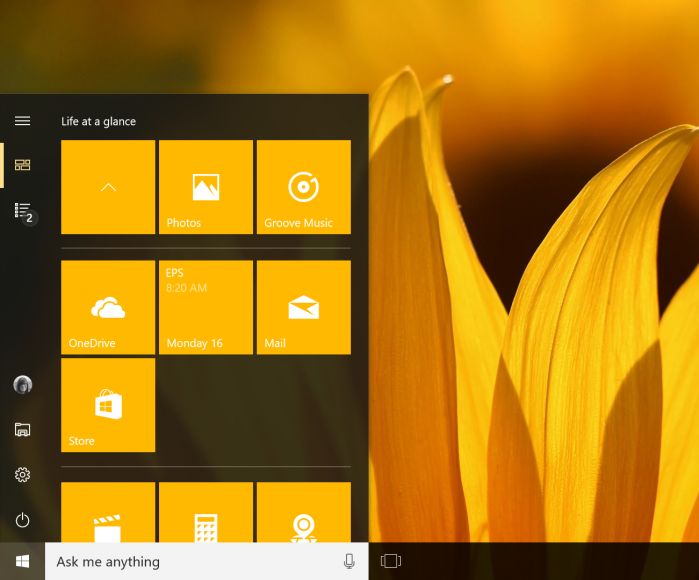The width and height of the screenshot is (699, 580).
Task: Open the Photos tile
Action: tap(206, 187)
